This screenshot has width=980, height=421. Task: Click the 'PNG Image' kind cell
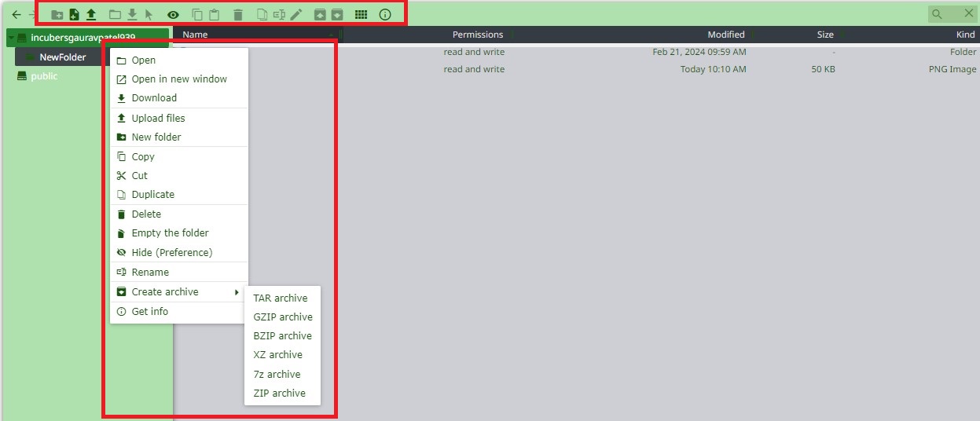click(952, 69)
